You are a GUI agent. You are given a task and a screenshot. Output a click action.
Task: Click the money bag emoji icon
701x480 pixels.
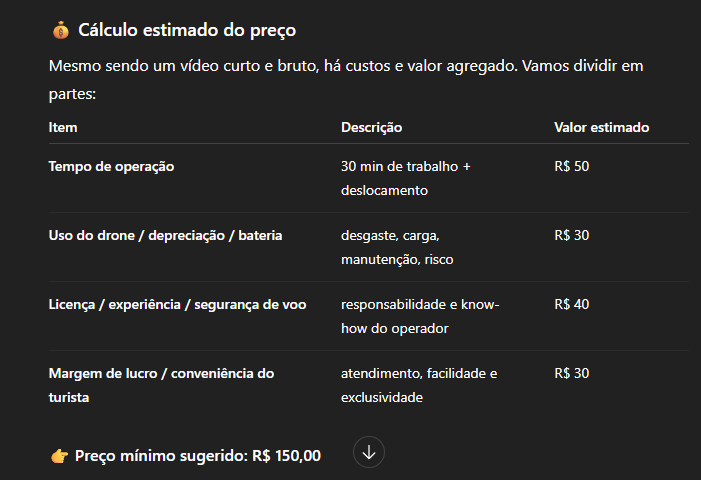60,30
